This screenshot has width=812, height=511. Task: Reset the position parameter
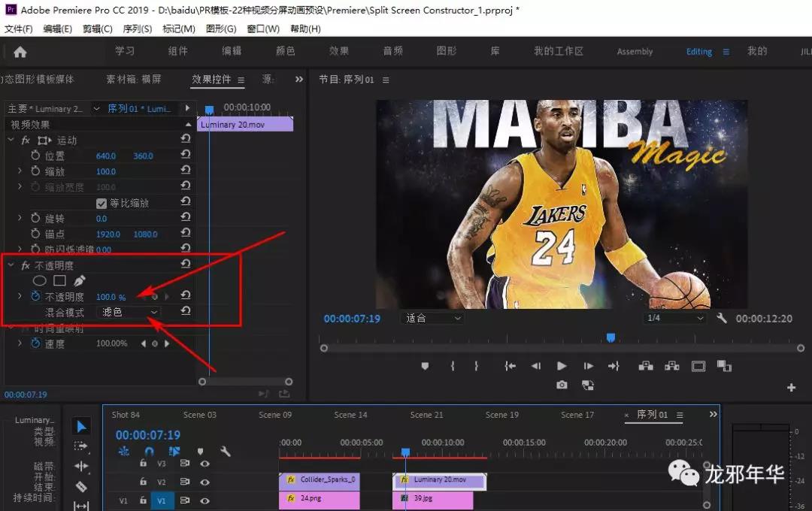(186, 155)
